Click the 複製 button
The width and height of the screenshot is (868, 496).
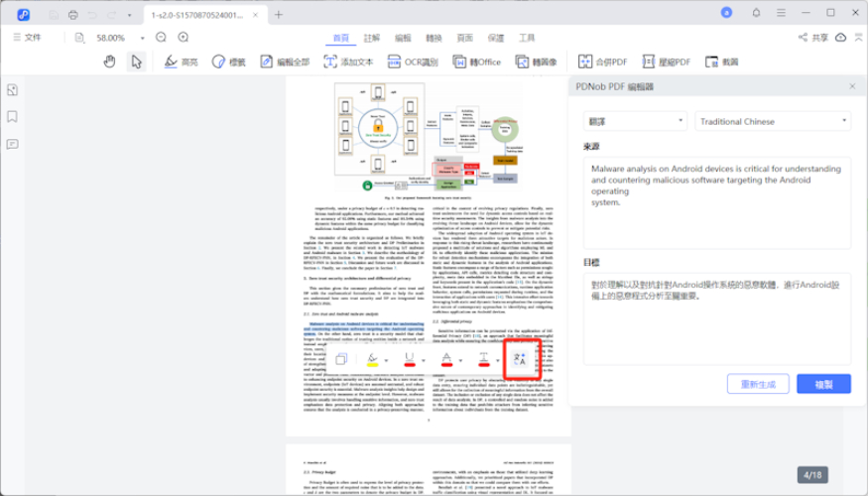tap(823, 384)
